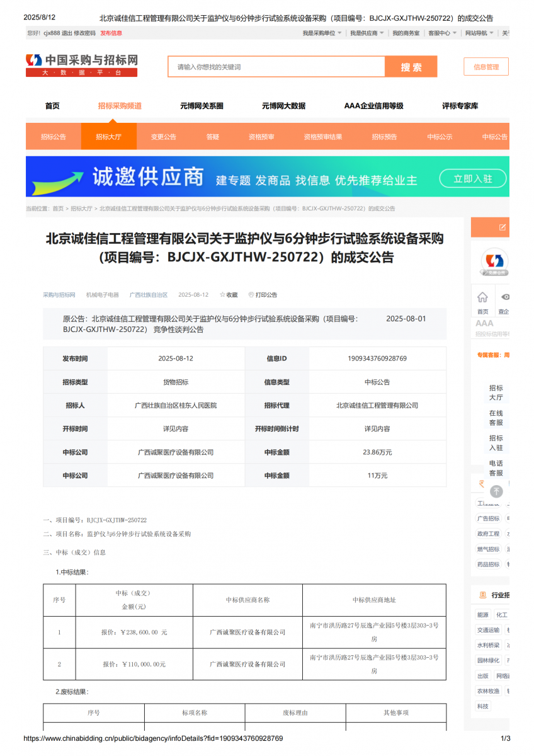Click the eye icon for 查企业
This screenshot has height=756, width=534.
coord(504,297)
